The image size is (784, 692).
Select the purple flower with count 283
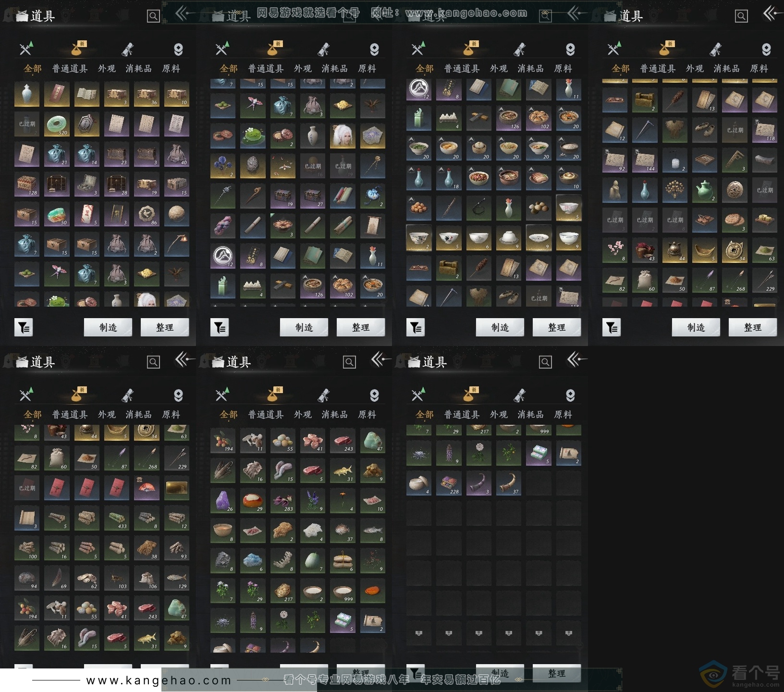[282, 500]
